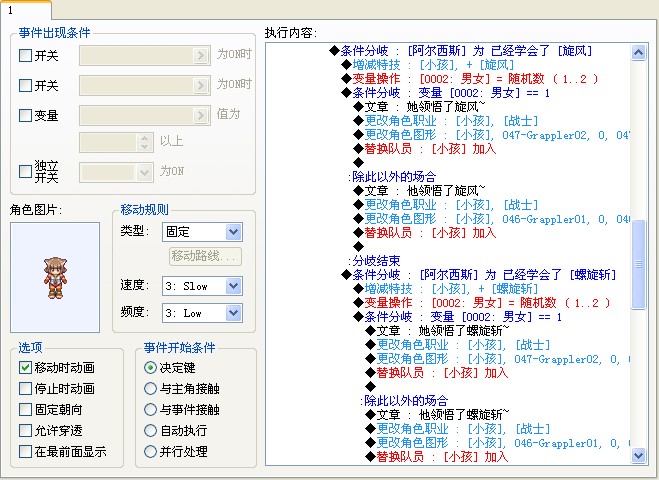The width and height of the screenshot is (659, 480).
Task: Click the command list scrollbar thumb
Action: coord(638,264)
